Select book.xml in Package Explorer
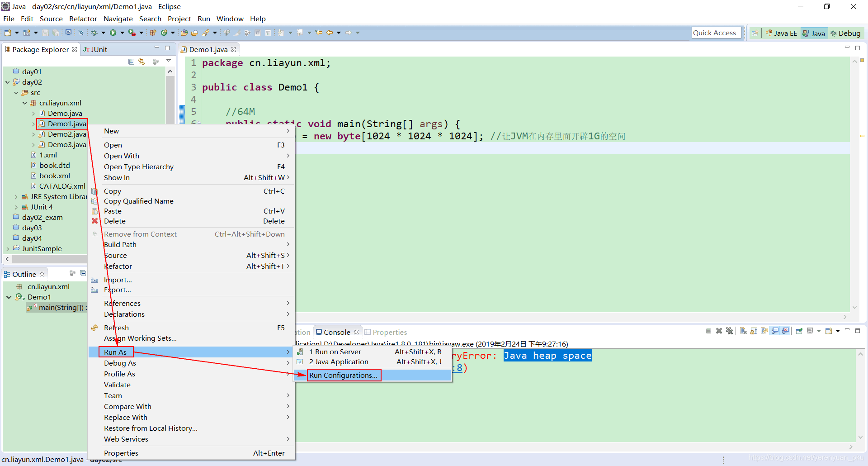Image resolution: width=868 pixels, height=466 pixels. pyautogui.click(x=55, y=176)
